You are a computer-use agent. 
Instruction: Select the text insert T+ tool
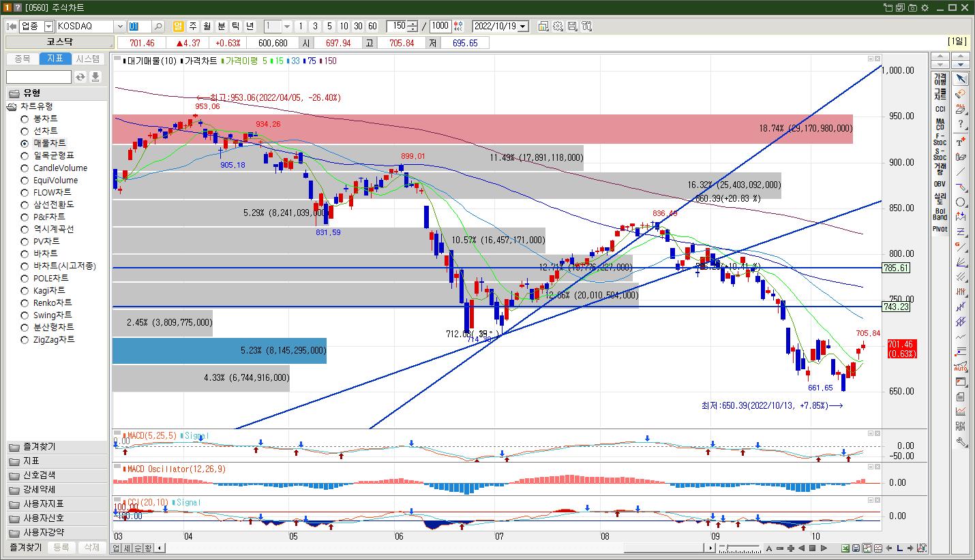point(961,141)
